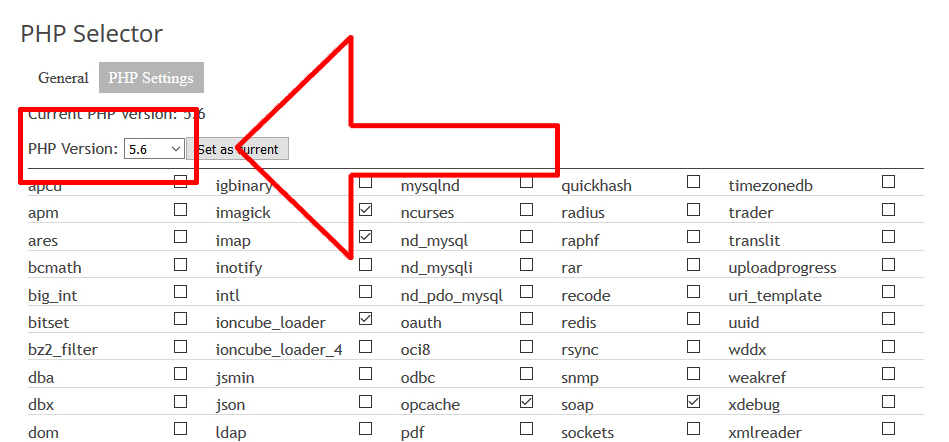The height and width of the screenshot is (442, 949).
Task: Check the bcmath extension box
Action: coord(180,265)
